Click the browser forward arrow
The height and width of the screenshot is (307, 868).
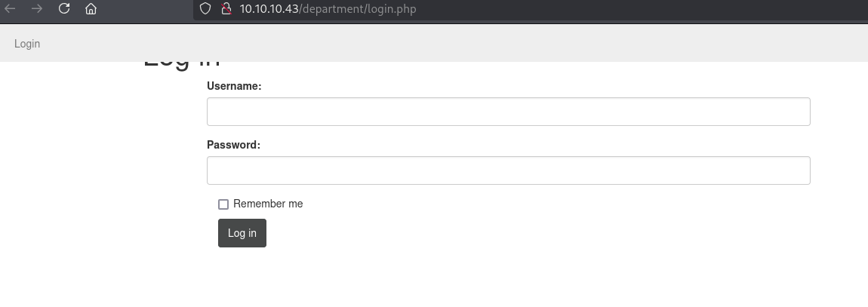tap(37, 9)
